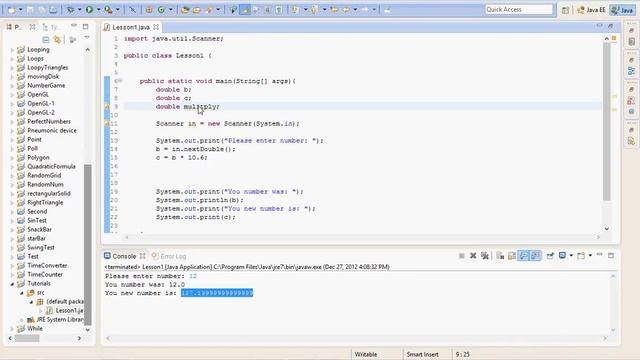Open Package Explorer view menu triangle
640x360 pixels.
[x=87, y=38]
